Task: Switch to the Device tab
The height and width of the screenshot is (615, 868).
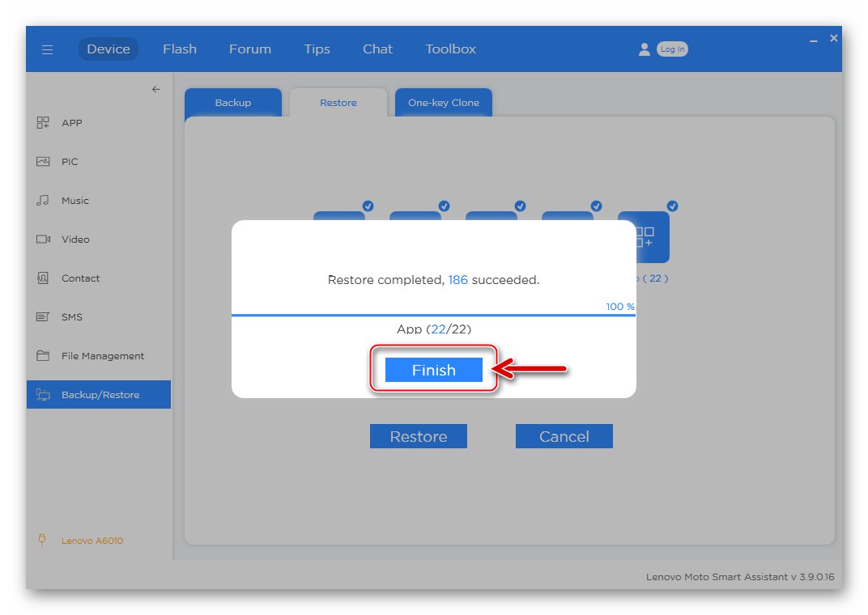Action: [x=108, y=49]
